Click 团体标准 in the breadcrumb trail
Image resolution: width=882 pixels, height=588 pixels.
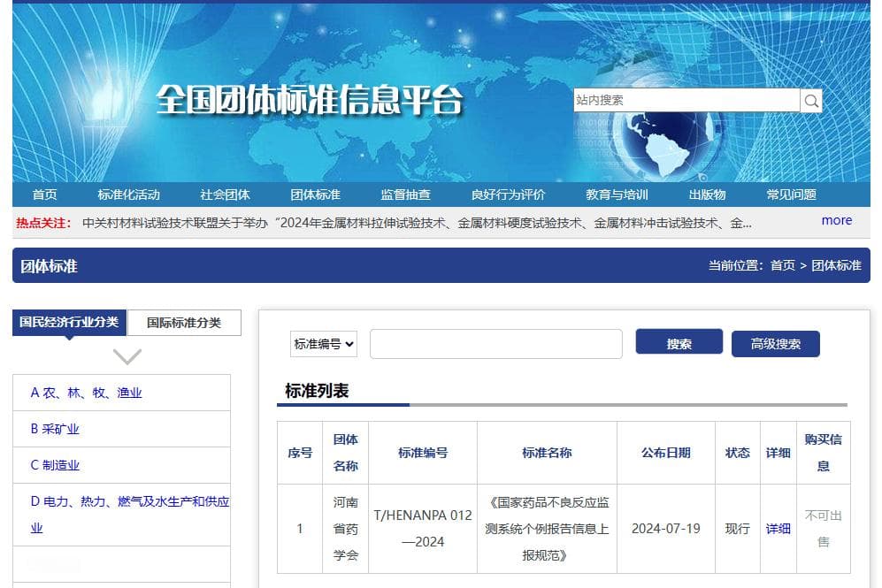tap(836, 265)
